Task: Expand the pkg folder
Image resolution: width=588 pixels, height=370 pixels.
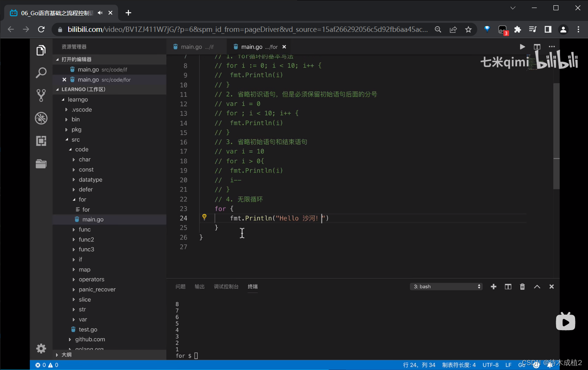Action: (67, 129)
